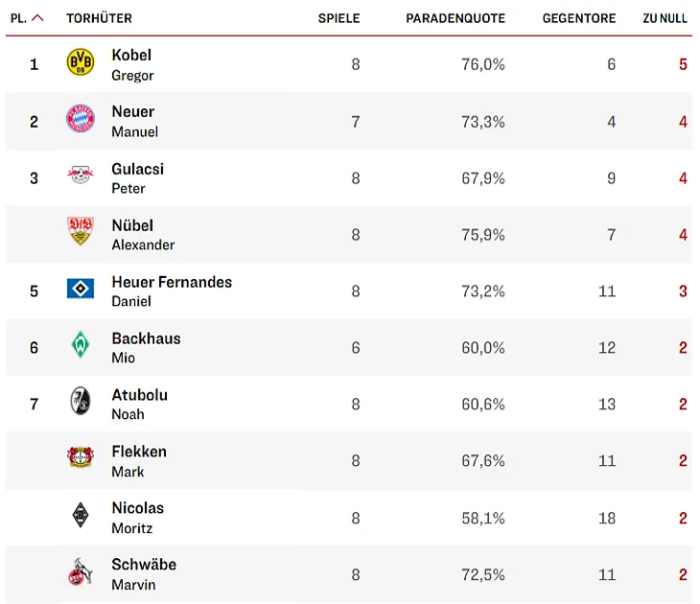Click the Werder Bremen green logo
The width and height of the screenshot is (700, 604).
[x=81, y=345]
